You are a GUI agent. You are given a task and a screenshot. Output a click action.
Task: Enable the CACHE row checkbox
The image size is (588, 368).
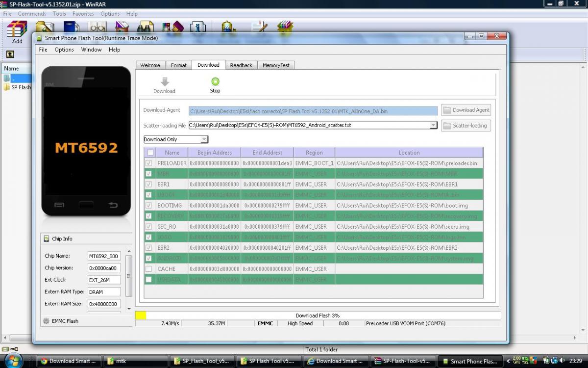click(148, 269)
